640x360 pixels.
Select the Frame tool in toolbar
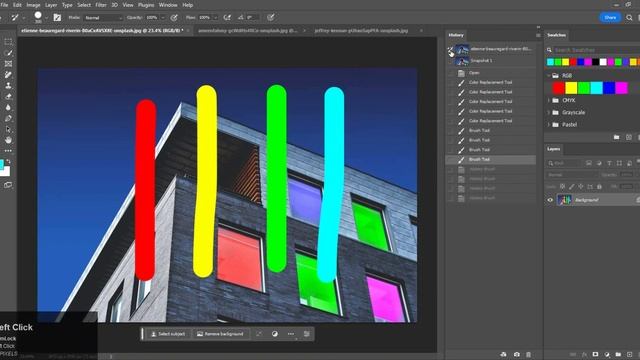pos(8,64)
